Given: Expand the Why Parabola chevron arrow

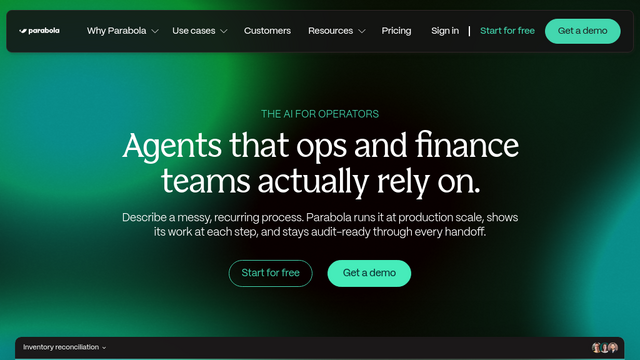Looking at the screenshot, I should (155, 31).
